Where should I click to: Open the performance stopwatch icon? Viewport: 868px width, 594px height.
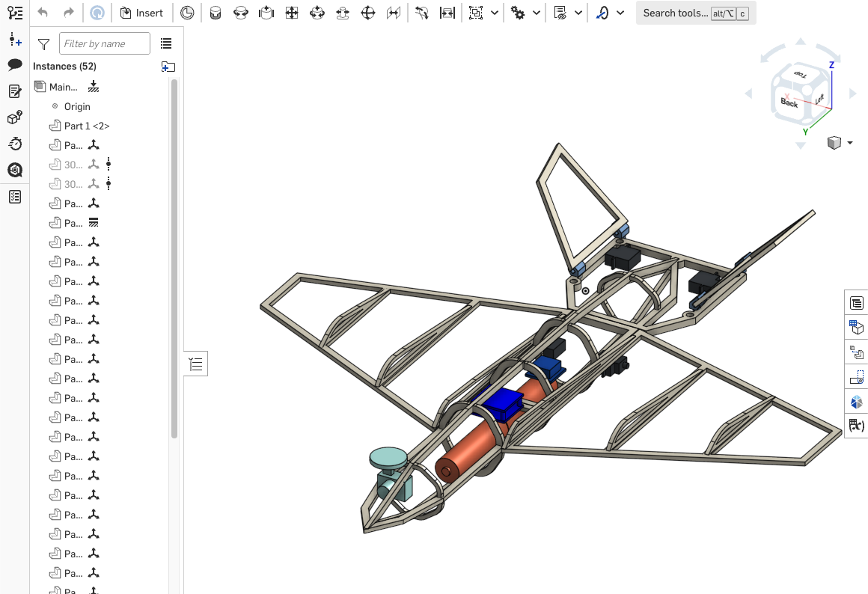pyautogui.click(x=15, y=144)
